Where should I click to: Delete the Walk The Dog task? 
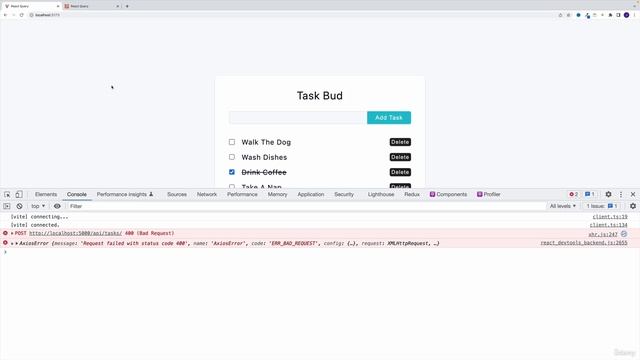pyautogui.click(x=400, y=142)
